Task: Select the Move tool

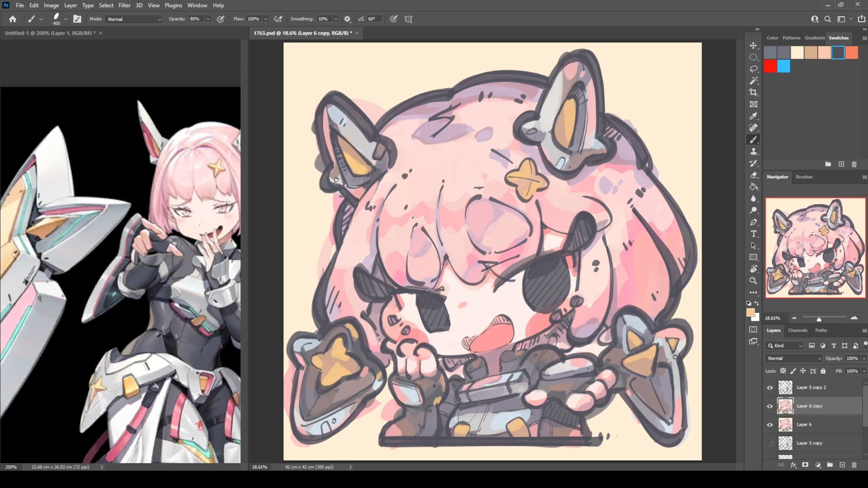Action: point(753,46)
